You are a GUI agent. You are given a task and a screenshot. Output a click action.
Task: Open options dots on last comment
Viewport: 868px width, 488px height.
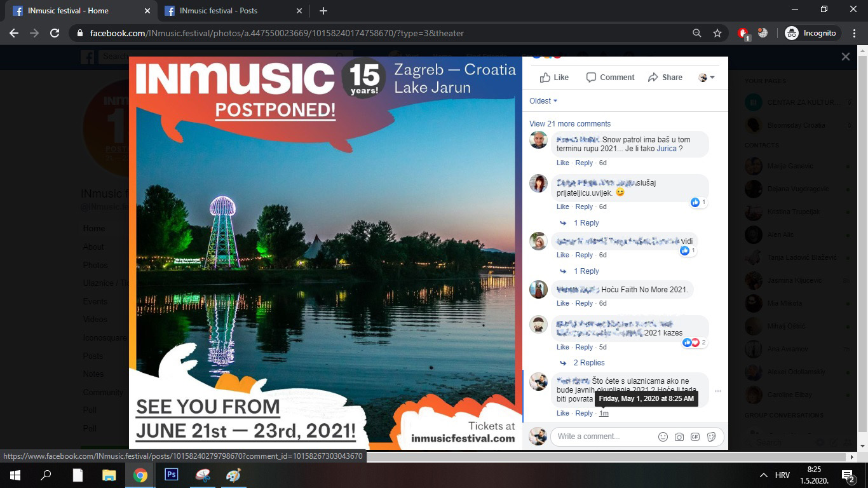pos(718,391)
